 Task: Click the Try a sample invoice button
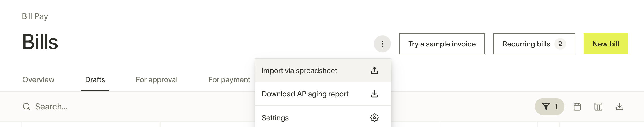[x=442, y=44]
